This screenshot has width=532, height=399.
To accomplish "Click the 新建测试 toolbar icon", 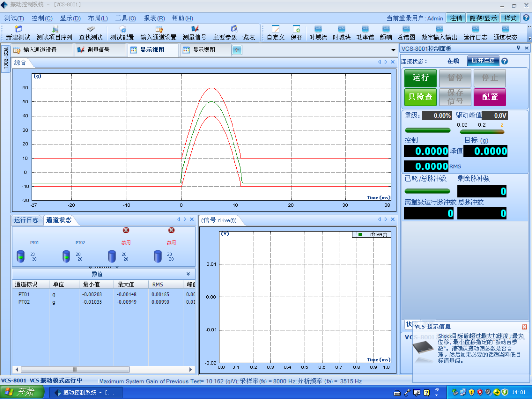I will point(18,29).
